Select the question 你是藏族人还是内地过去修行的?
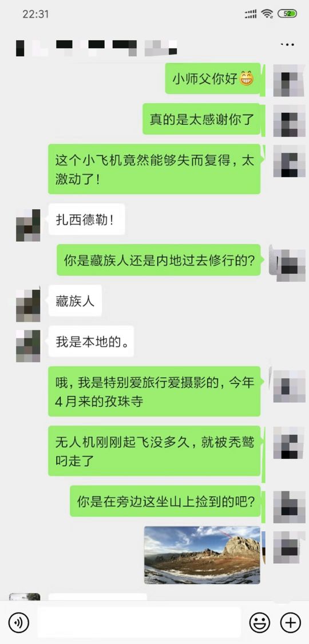 coord(159,260)
